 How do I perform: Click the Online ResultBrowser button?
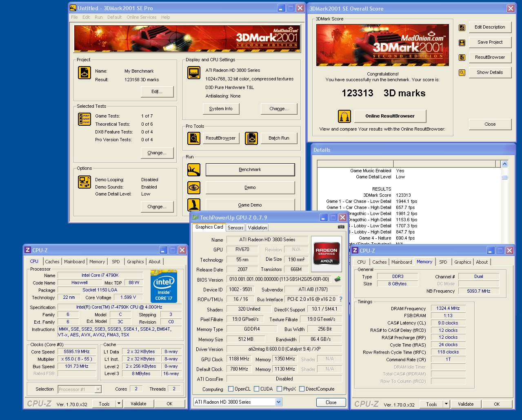click(390, 116)
